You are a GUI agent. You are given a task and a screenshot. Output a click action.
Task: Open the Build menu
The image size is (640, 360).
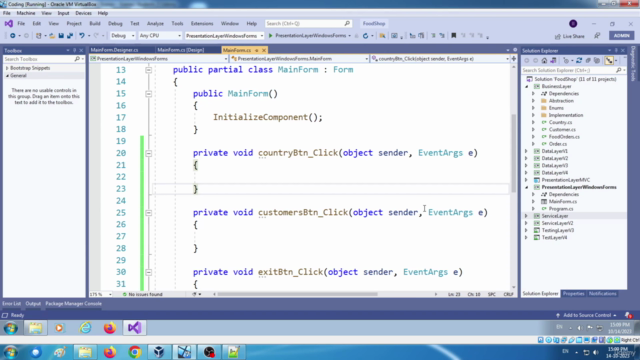coord(95,24)
